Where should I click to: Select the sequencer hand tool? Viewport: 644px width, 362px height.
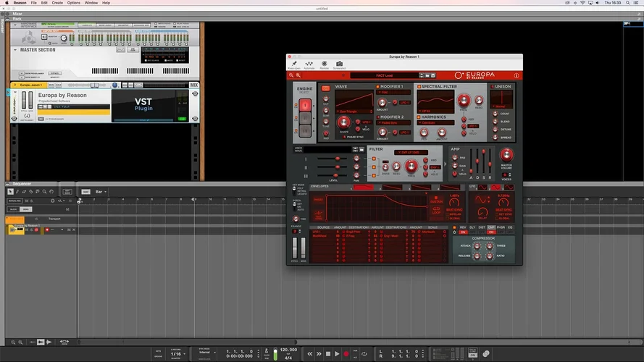tap(51, 192)
